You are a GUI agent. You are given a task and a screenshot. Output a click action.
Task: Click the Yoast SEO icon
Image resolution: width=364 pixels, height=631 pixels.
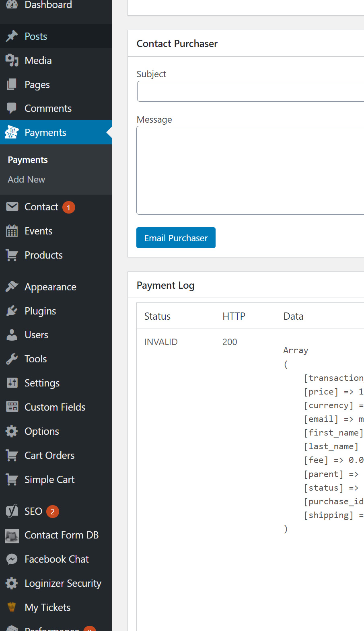click(12, 511)
